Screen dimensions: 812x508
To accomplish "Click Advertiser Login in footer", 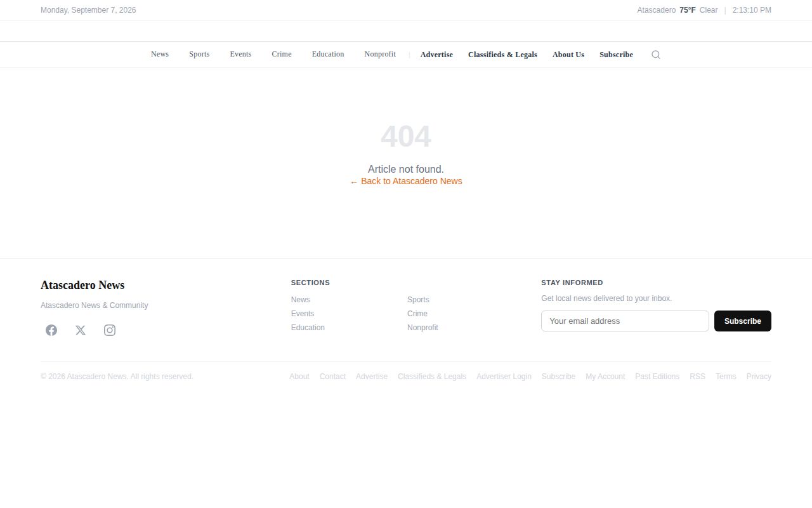I will (x=504, y=377).
